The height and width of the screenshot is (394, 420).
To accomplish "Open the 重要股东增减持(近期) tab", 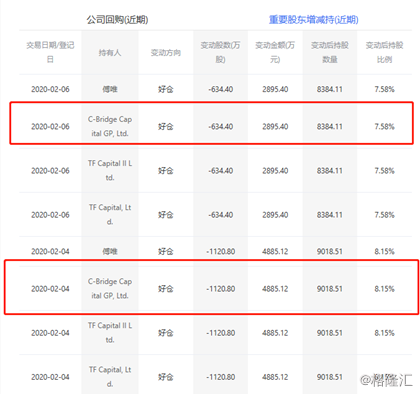I will click(313, 20).
